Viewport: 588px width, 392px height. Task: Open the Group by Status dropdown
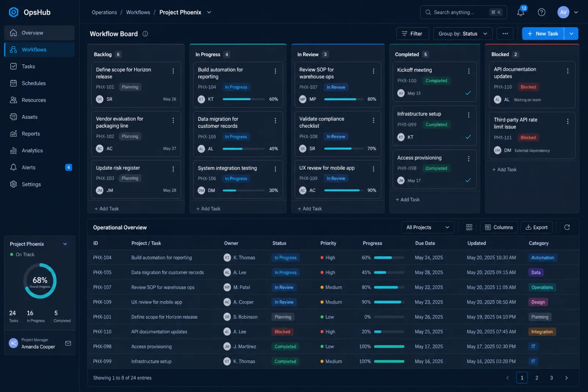coord(463,33)
